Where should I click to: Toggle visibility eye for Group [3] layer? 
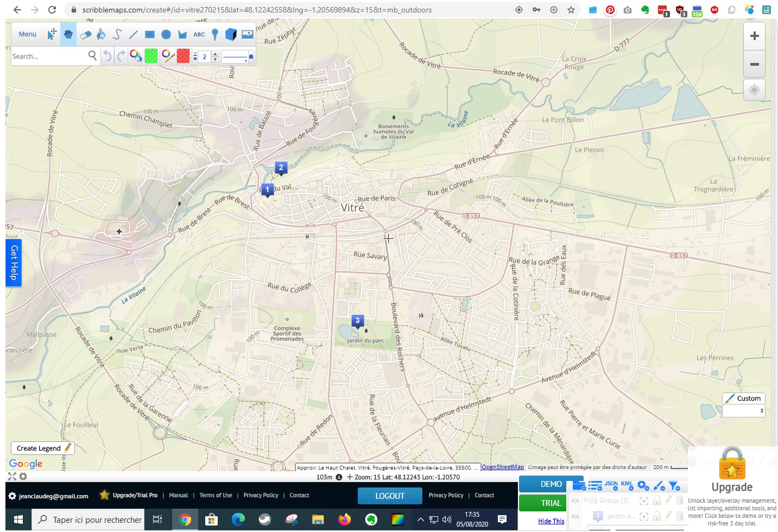point(575,501)
